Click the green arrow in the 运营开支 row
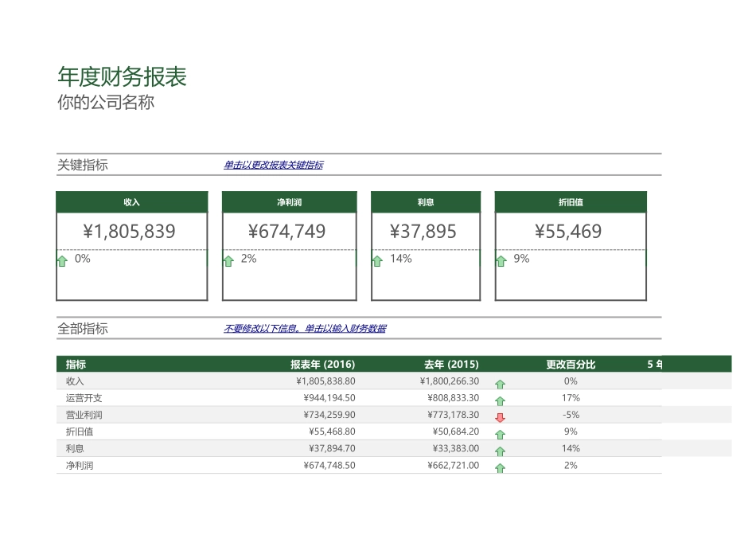Viewport: 756px width, 535px height. pos(500,398)
